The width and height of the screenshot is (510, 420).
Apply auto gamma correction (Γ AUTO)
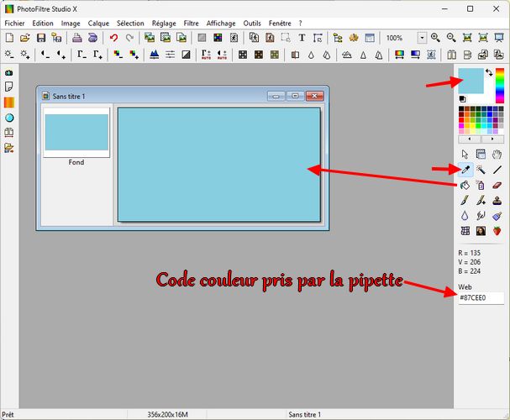[206, 55]
